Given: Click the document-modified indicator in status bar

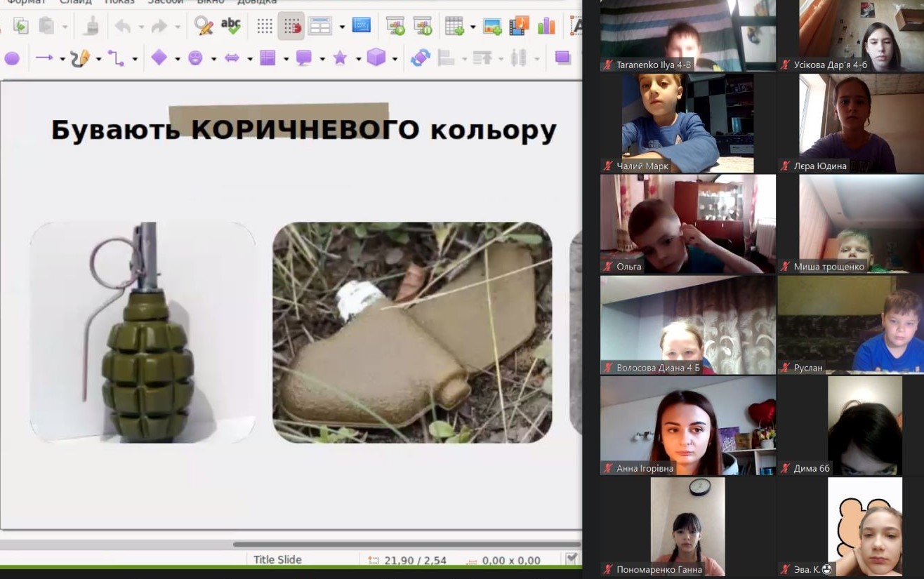Looking at the screenshot, I should pos(572,559).
